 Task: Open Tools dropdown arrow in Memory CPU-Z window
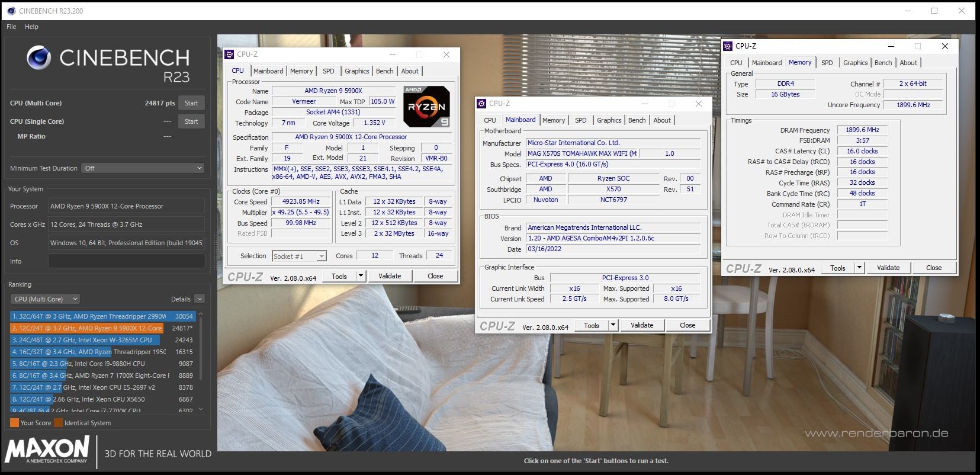pos(859,268)
